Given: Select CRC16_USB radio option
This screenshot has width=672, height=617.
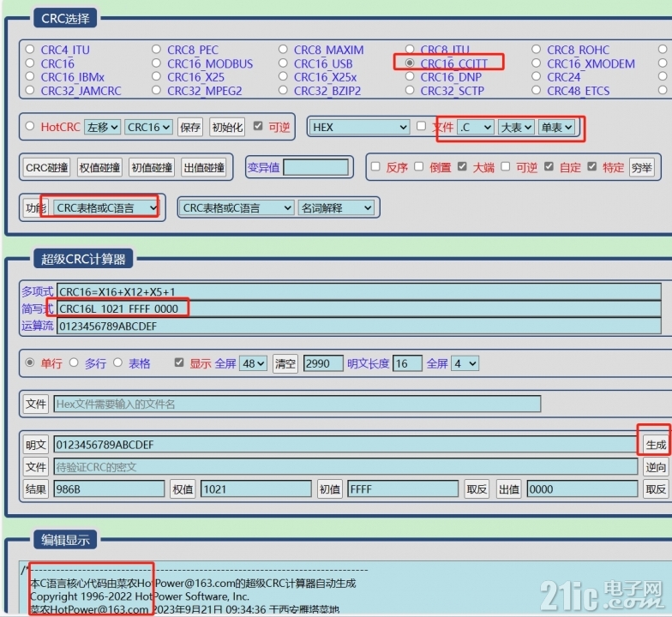Looking at the screenshot, I should [283, 63].
